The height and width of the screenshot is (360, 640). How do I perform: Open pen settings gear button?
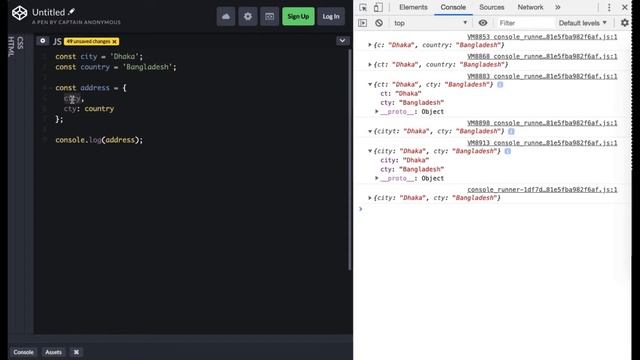[x=248, y=16]
